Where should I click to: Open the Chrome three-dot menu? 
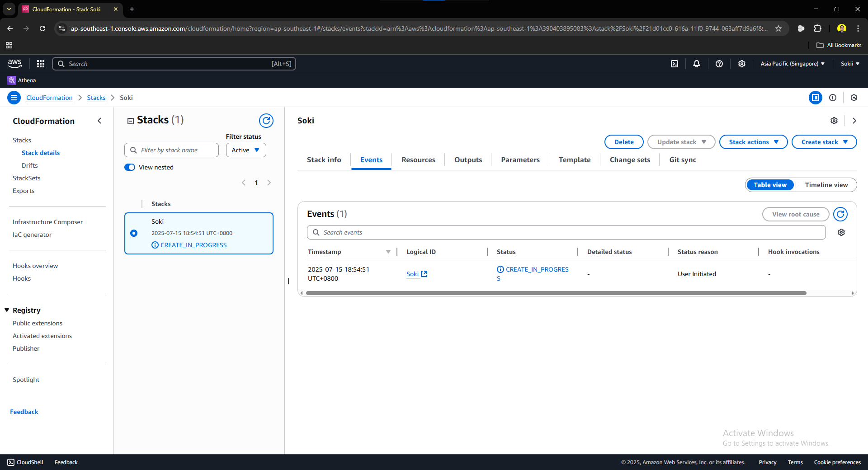[x=858, y=28]
